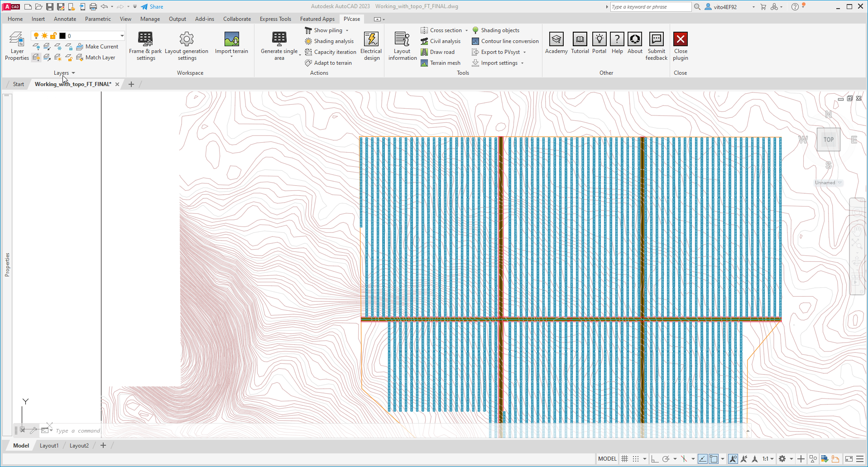The width and height of the screenshot is (868, 467).
Task: Switch to the Layout1 tab
Action: pos(49,445)
